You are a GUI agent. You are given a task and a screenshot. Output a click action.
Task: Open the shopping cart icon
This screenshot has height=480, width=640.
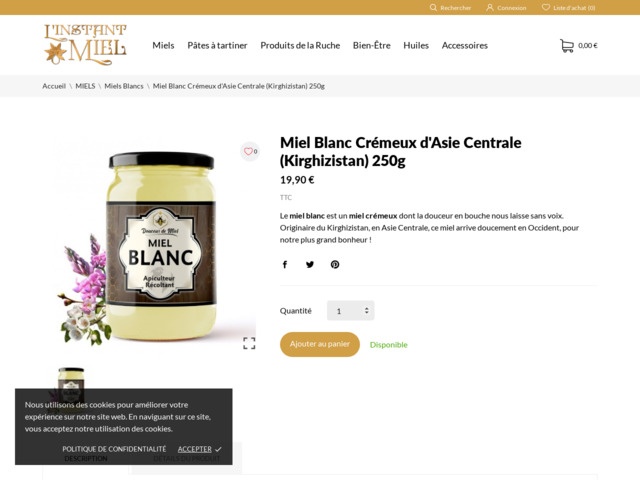pyautogui.click(x=567, y=45)
